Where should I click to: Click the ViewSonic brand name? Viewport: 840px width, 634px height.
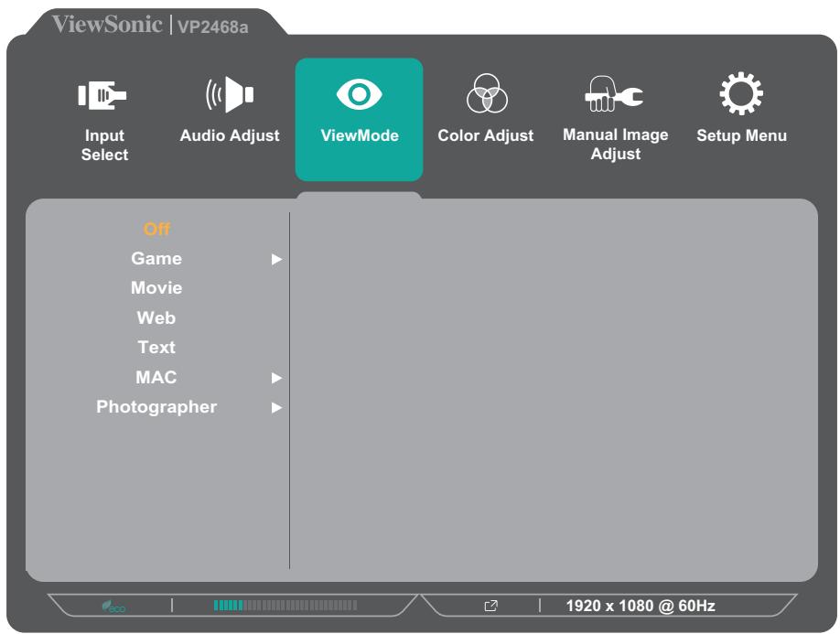[107, 25]
